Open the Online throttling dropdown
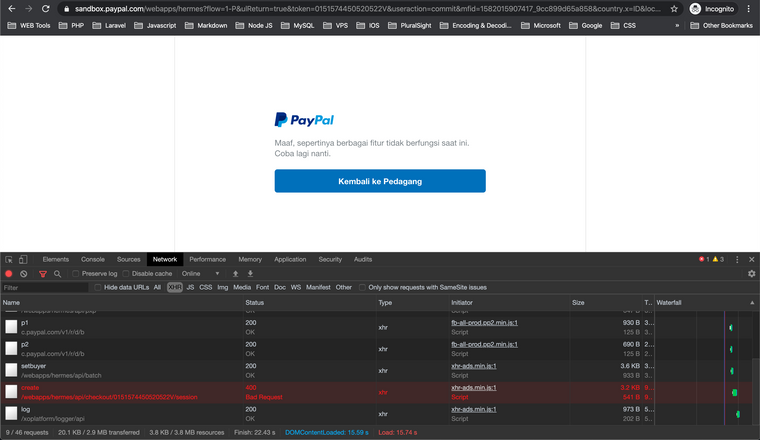Image resolution: width=760 pixels, height=440 pixels. (200, 273)
